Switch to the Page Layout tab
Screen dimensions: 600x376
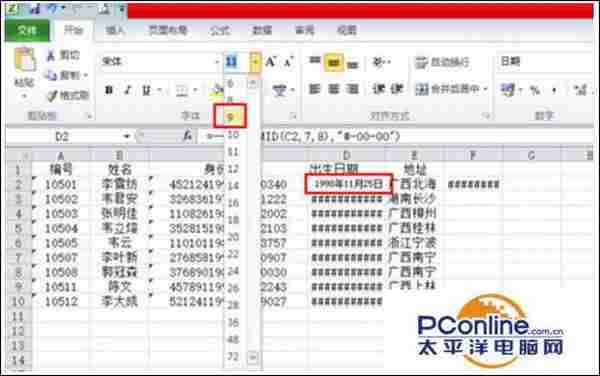point(168,30)
